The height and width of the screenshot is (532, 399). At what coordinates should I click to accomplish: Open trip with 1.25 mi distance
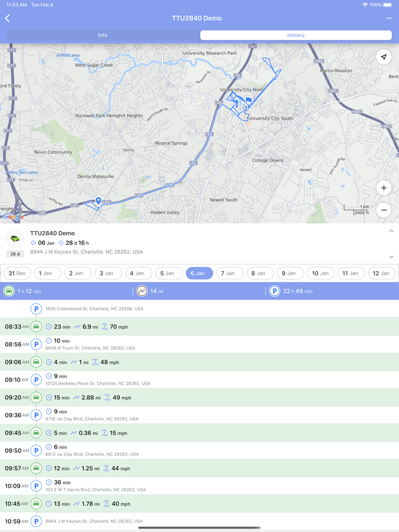(x=199, y=468)
